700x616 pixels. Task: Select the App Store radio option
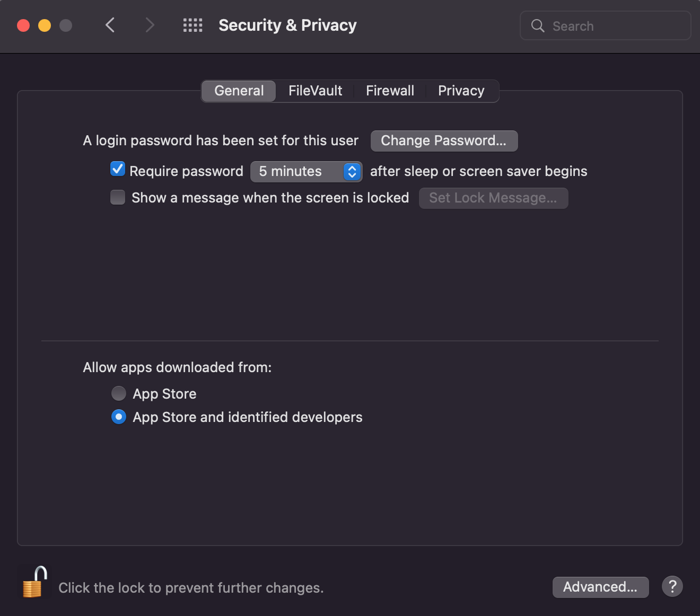[x=119, y=393]
